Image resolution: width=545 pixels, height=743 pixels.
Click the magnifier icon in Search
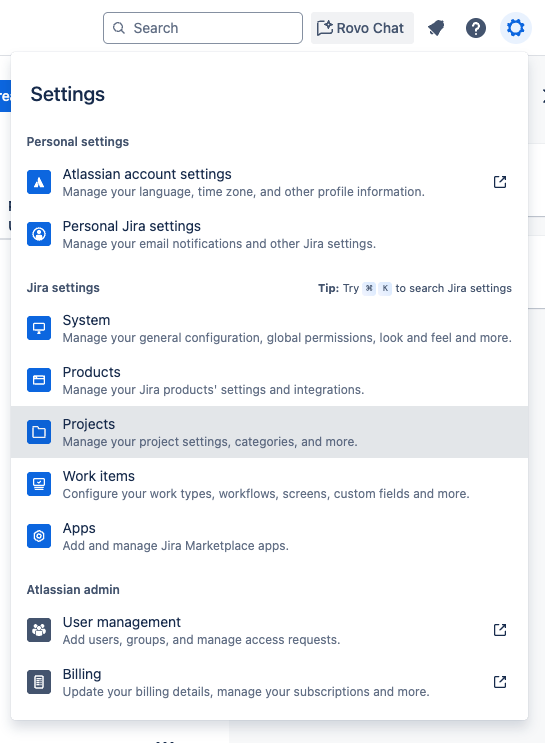(119, 28)
